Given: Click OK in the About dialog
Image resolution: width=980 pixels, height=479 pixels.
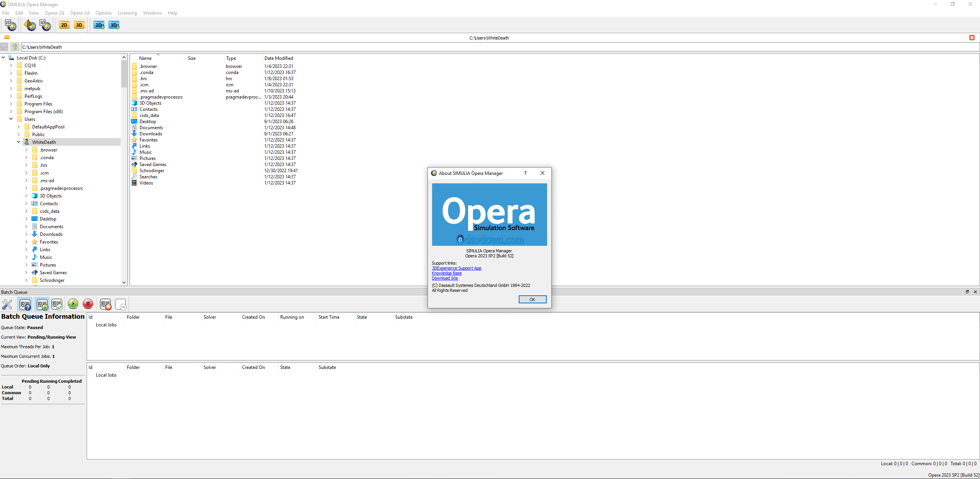Looking at the screenshot, I should 532,299.
